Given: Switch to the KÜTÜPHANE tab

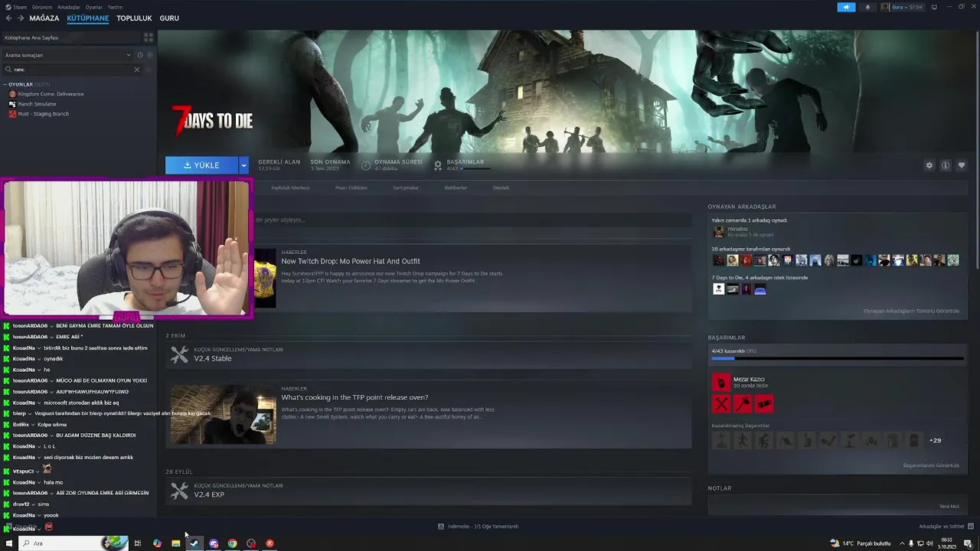Looking at the screenshot, I should click(88, 18).
